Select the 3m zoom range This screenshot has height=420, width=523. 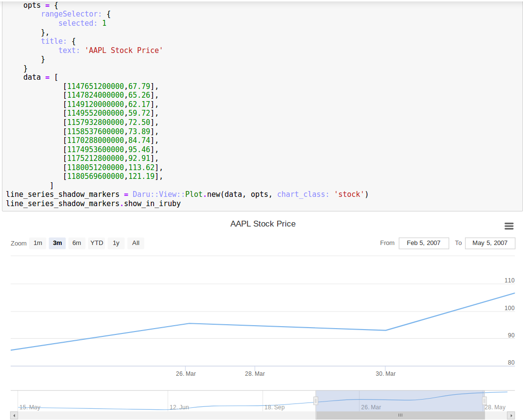[57, 243]
